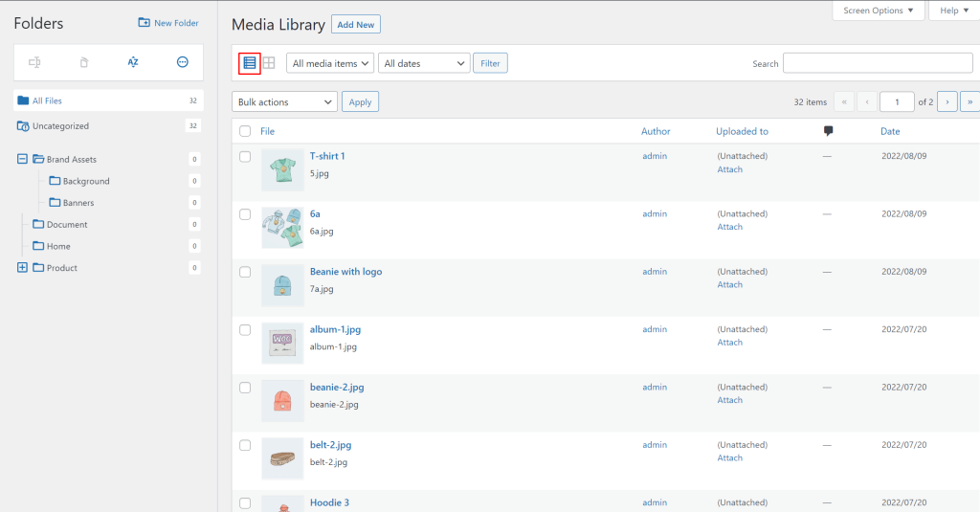Click the Add New button

coord(356,24)
